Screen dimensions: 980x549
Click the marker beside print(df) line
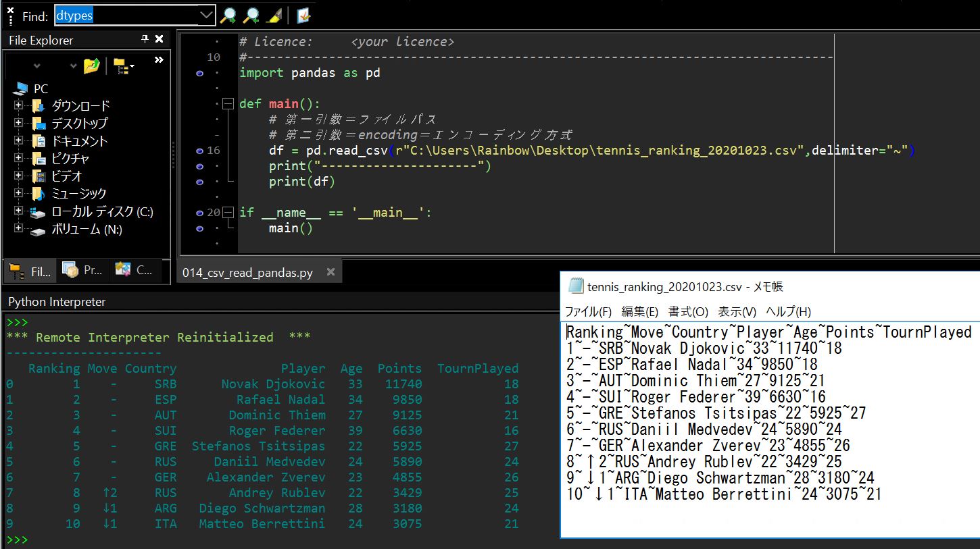point(199,182)
